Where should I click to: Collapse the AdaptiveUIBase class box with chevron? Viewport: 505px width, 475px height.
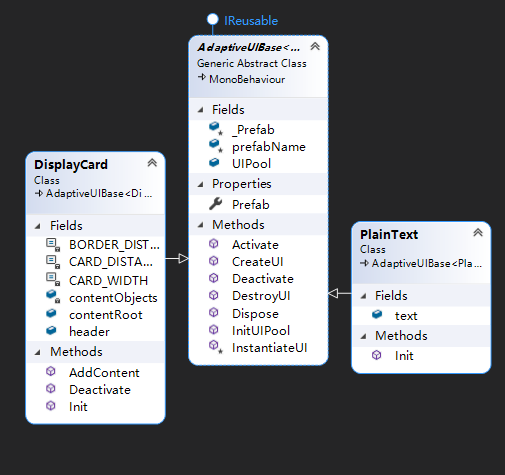315,46
